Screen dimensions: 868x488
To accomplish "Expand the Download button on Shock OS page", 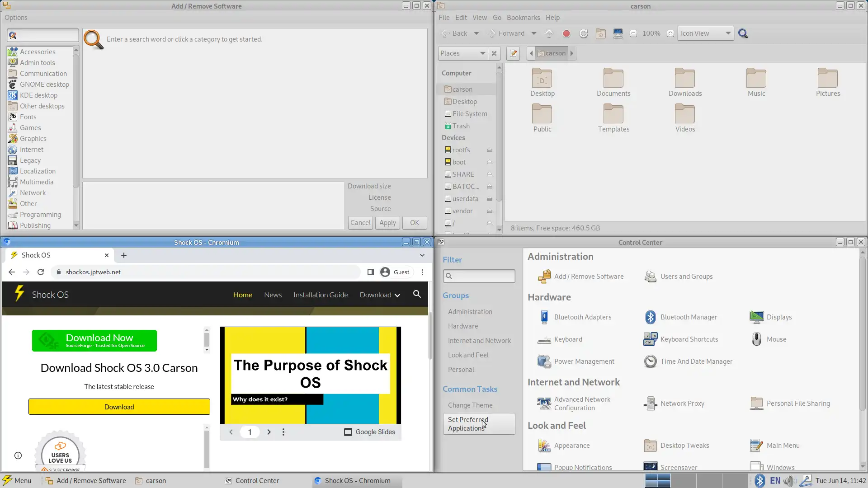I will pos(397,295).
